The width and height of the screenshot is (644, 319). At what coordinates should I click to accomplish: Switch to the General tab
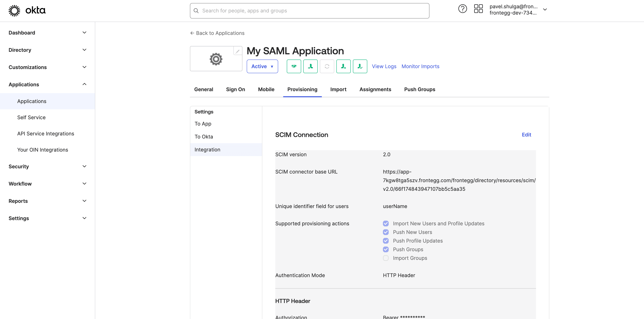[204, 90]
